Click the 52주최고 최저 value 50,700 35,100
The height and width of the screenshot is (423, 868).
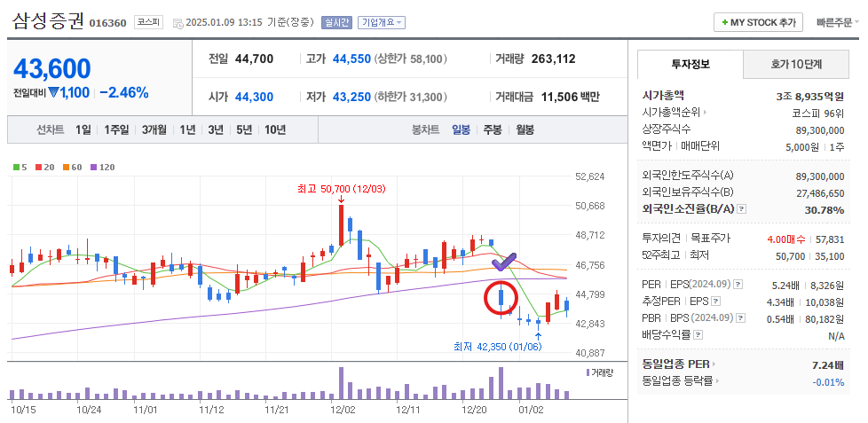click(x=812, y=255)
